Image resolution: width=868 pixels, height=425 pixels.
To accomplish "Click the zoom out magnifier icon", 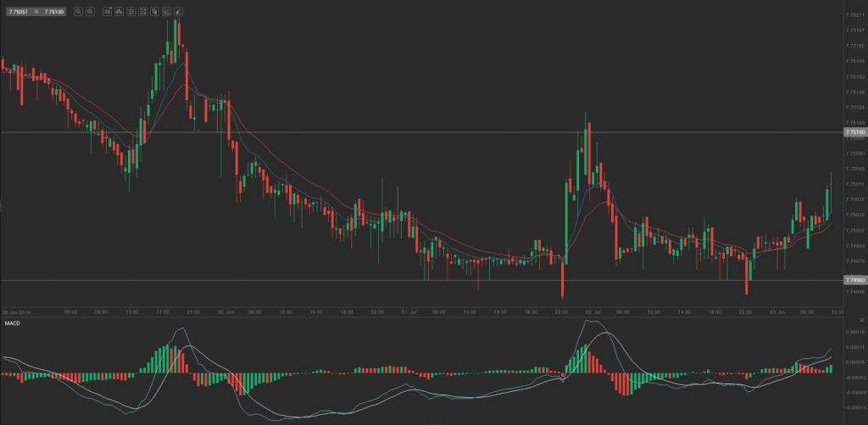I will 78,12.
